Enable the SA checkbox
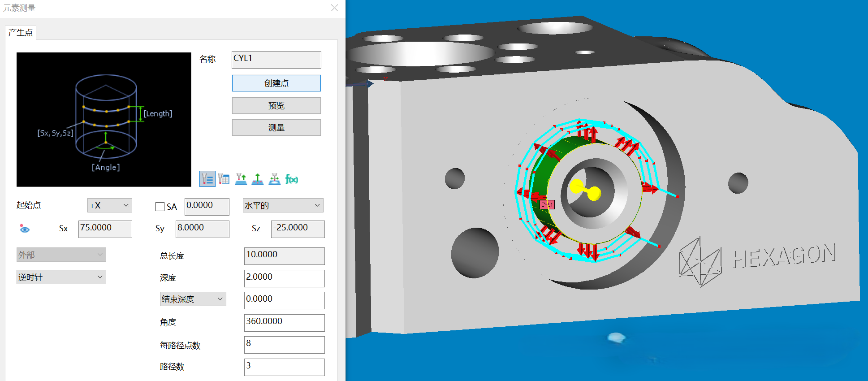 click(160, 207)
